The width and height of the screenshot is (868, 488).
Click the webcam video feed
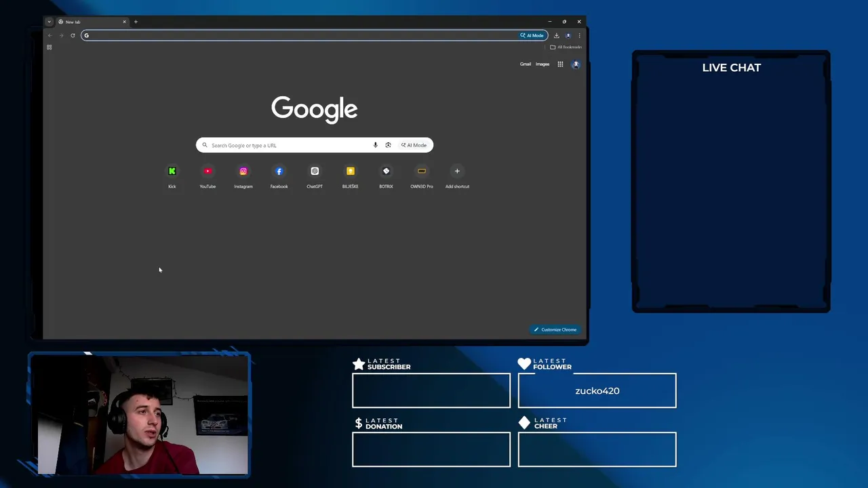coord(142,415)
